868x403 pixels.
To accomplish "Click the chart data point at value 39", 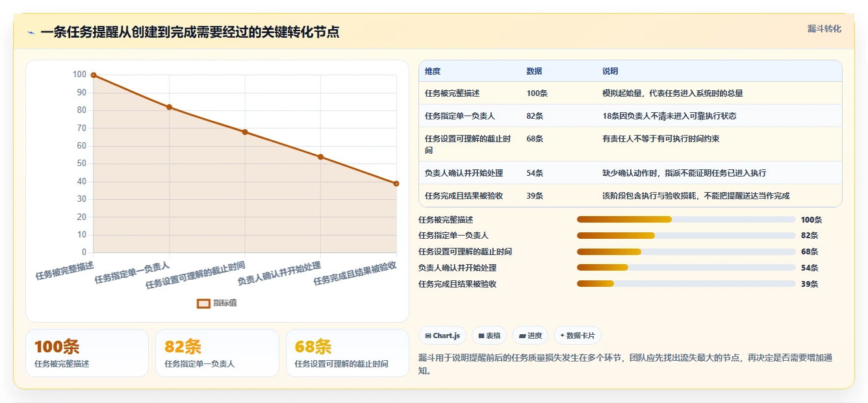I will (396, 184).
